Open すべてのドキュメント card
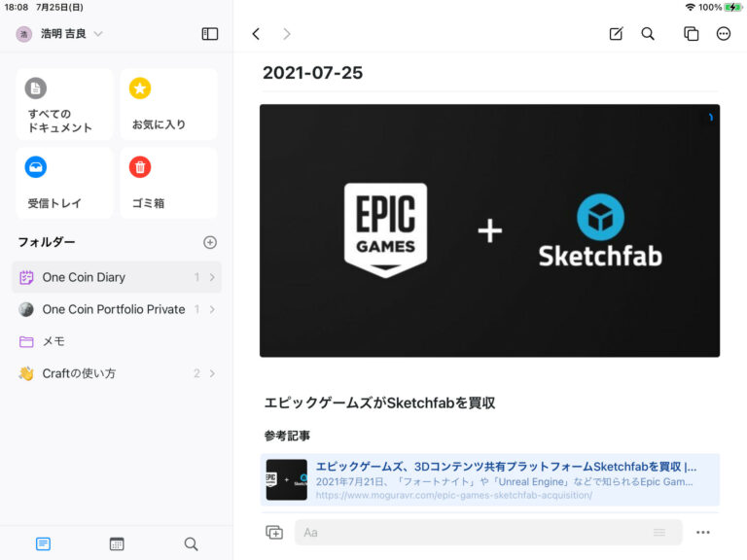This screenshot has height=560, width=747. (x=64, y=104)
